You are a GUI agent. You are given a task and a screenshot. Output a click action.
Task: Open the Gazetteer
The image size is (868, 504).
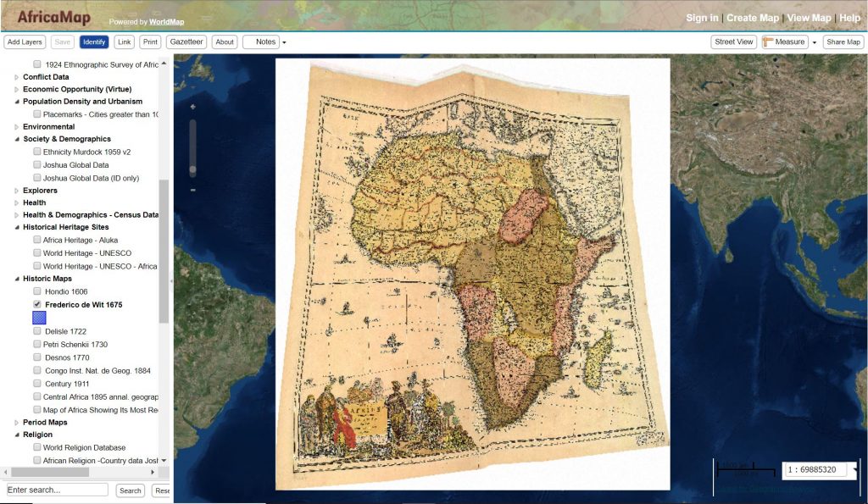(x=186, y=42)
